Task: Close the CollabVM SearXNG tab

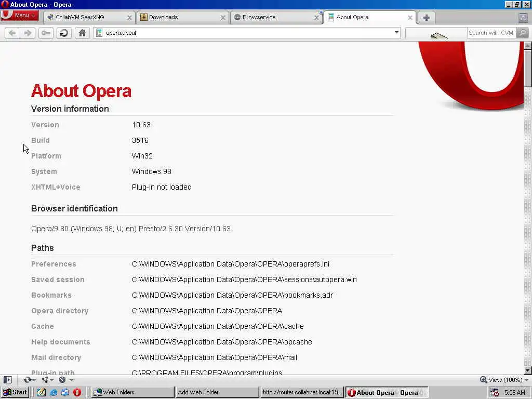Action: (x=129, y=17)
